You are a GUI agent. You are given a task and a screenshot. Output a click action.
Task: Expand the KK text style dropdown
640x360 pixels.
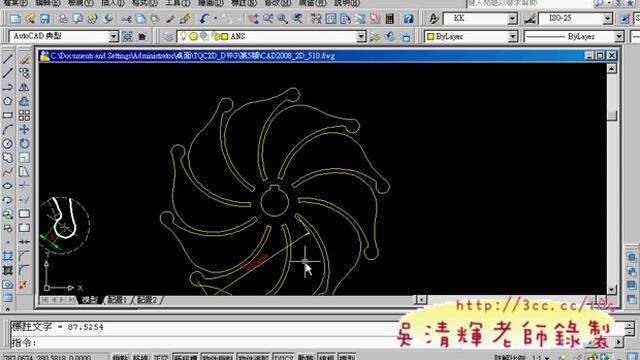coord(512,19)
